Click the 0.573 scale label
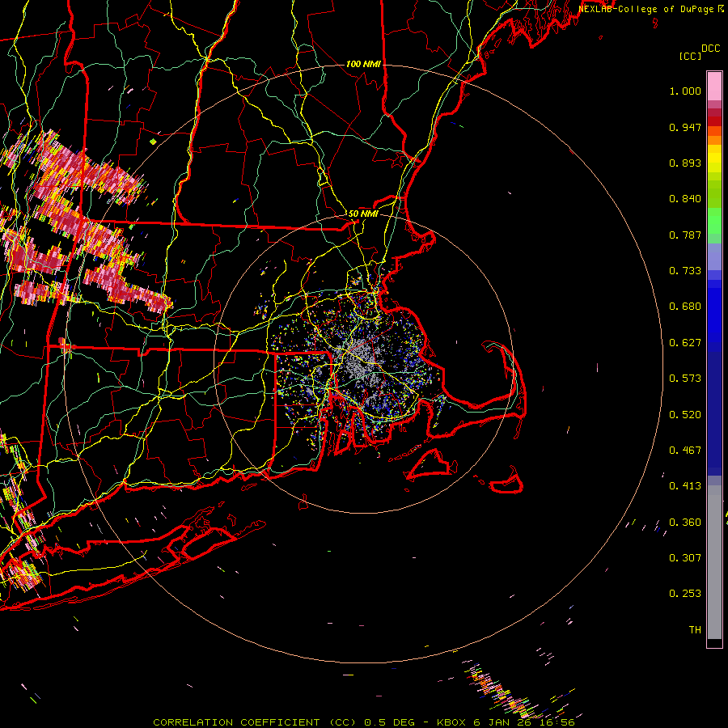This screenshot has height=728, width=728. (685, 379)
